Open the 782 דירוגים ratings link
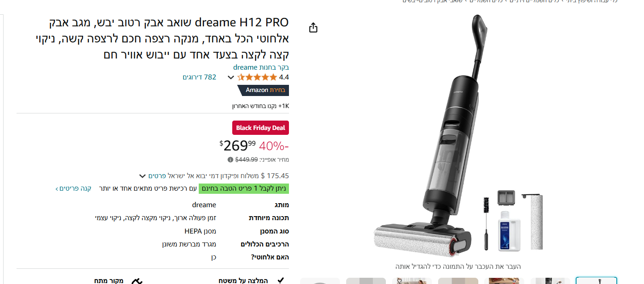Screen dimensions: 644x284 (199, 77)
